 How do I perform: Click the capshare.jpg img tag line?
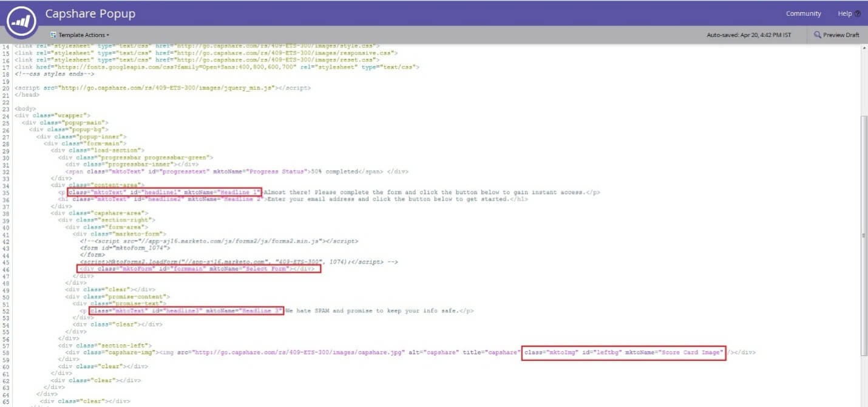pos(411,352)
